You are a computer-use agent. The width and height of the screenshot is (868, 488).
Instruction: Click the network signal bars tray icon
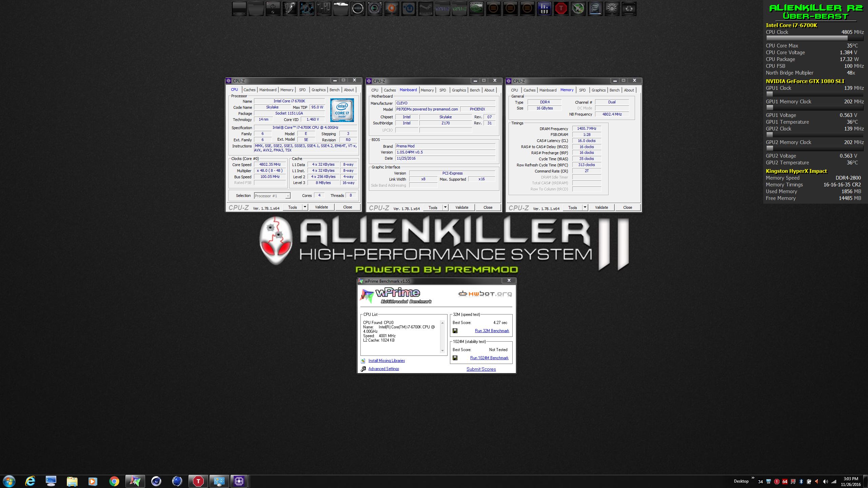(x=834, y=482)
